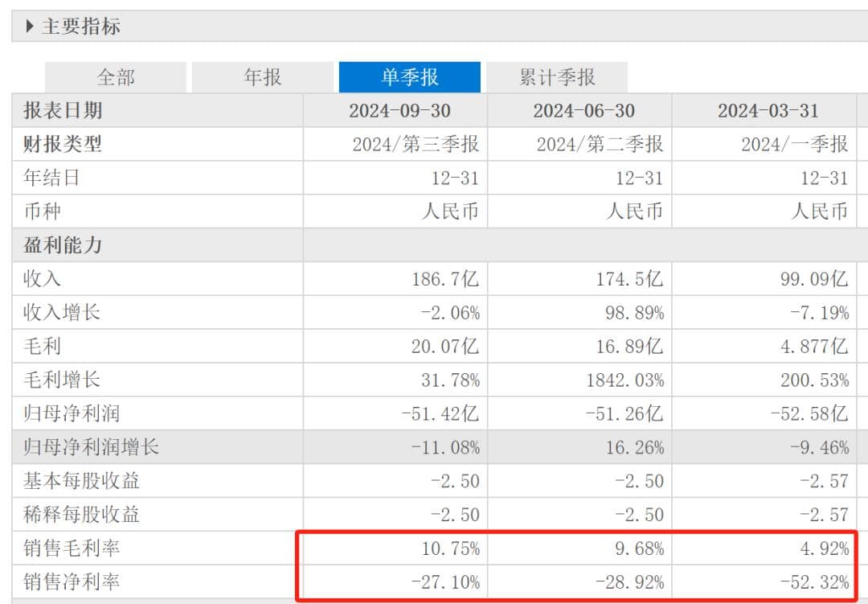Click the 销售毛利率 row label
Screen dimensions: 868x604
pyautogui.click(x=72, y=548)
